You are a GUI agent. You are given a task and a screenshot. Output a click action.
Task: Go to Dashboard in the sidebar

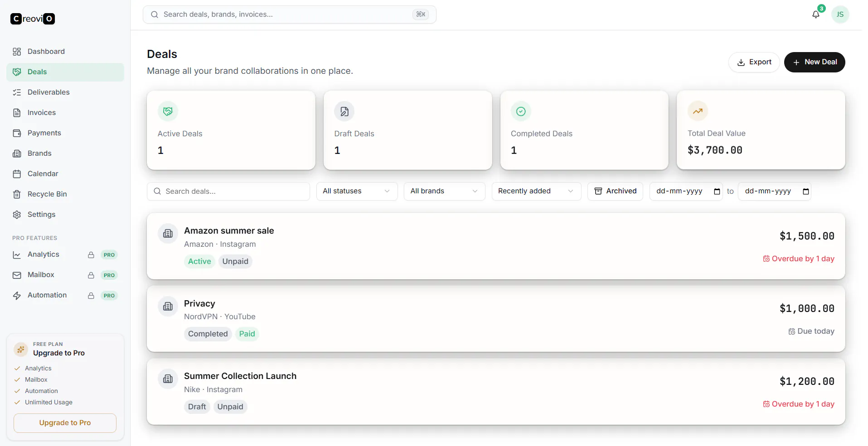(x=65, y=52)
